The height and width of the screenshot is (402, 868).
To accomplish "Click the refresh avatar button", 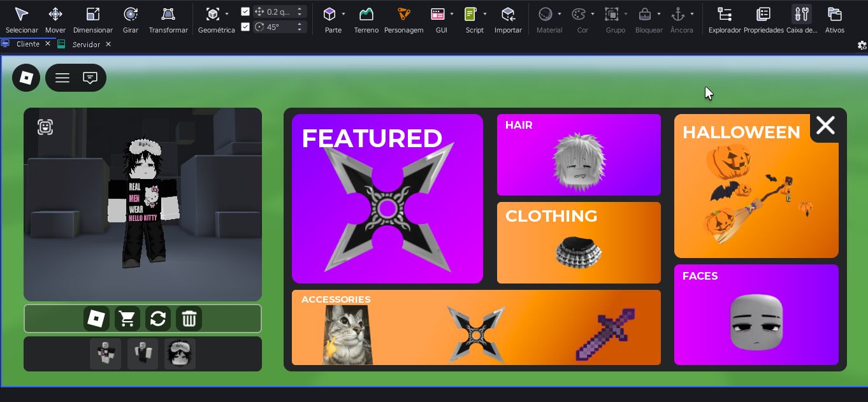I will 158,319.
